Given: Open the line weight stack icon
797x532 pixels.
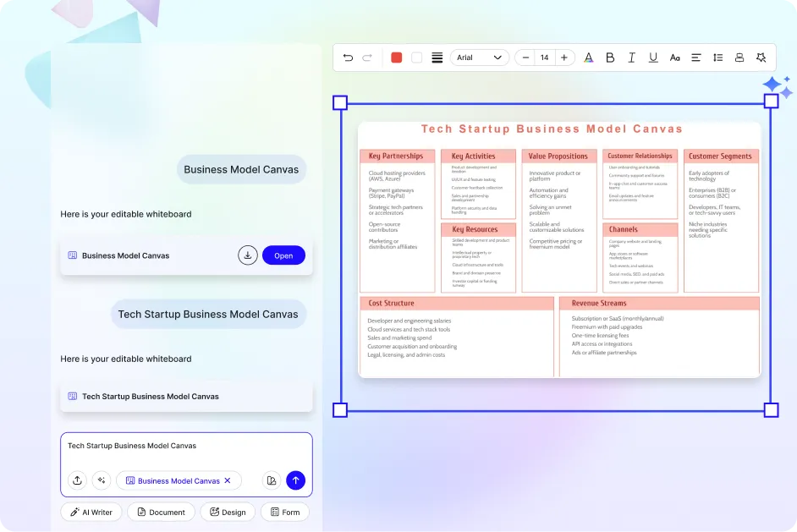Looking at the screenshot, I should click(437, 58).
